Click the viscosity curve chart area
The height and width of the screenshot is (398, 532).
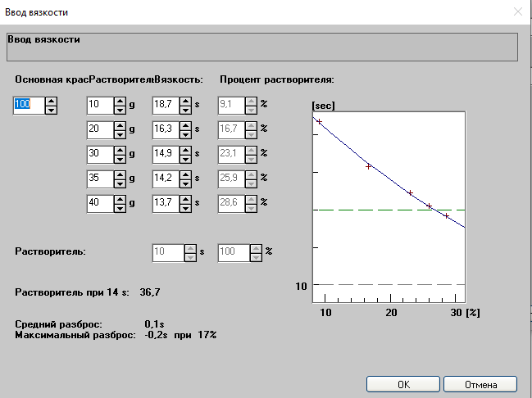coord(389,207)
